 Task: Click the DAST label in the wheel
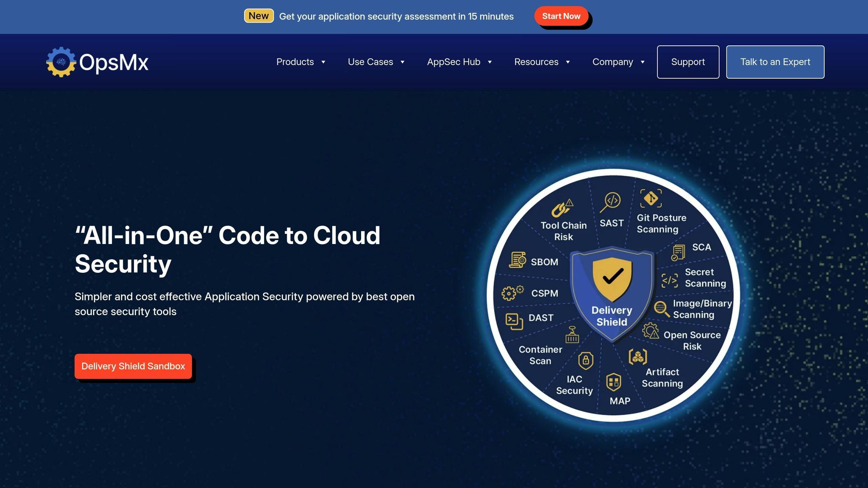click(x=541, y=318)
